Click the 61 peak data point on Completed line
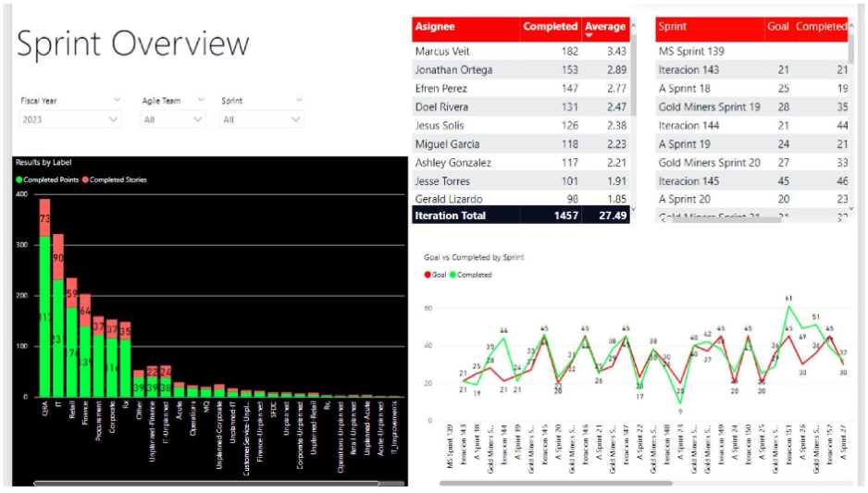 [788, 306]
